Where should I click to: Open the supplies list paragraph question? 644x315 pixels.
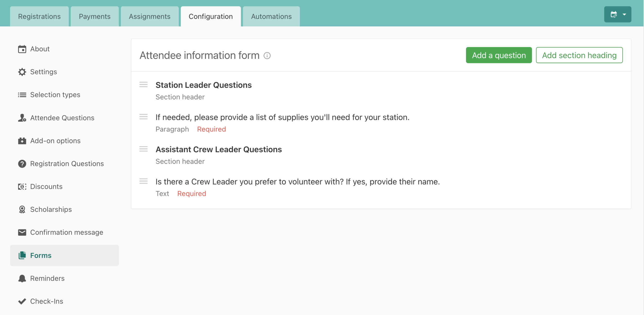pyautogui.click(x=282, y=117)
